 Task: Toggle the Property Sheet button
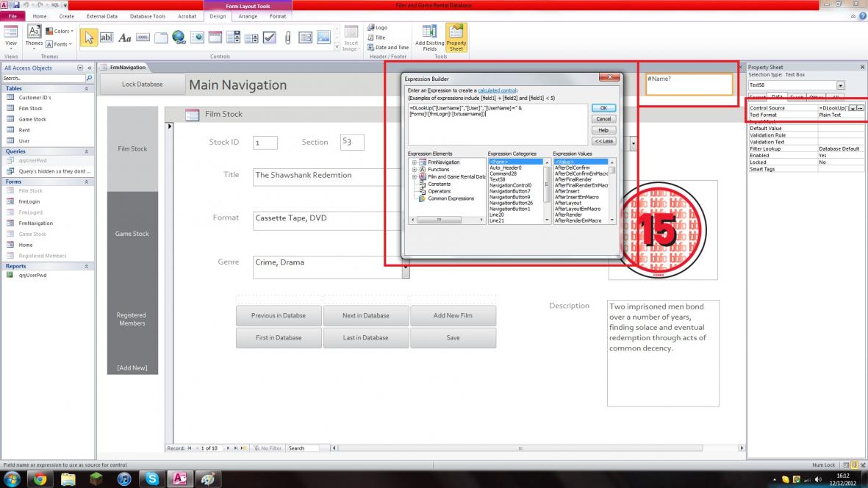click(456, 37)
